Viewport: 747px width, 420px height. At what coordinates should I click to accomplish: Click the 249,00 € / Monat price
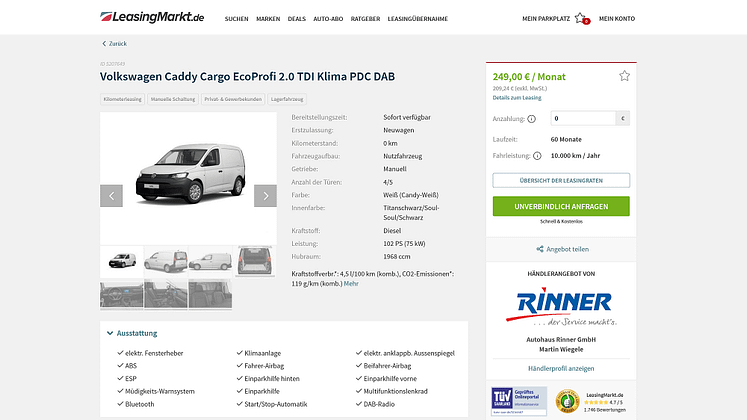click(x=529, y=77)
